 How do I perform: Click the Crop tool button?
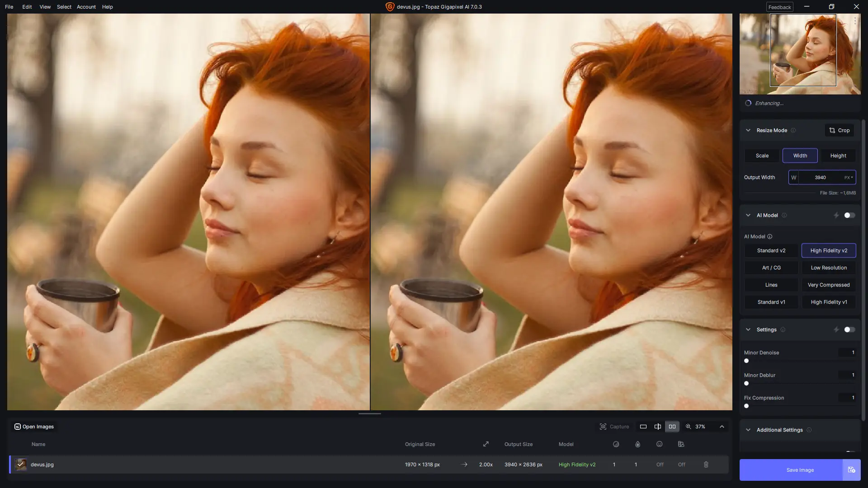[x=839, y=130]
